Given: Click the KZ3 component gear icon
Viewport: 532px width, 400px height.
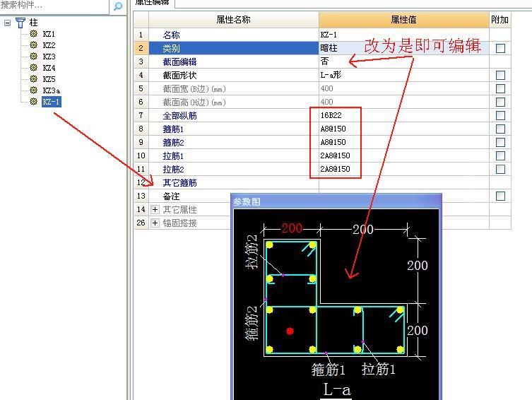Looking at the screenshot, I should click(x=33, y=56).
